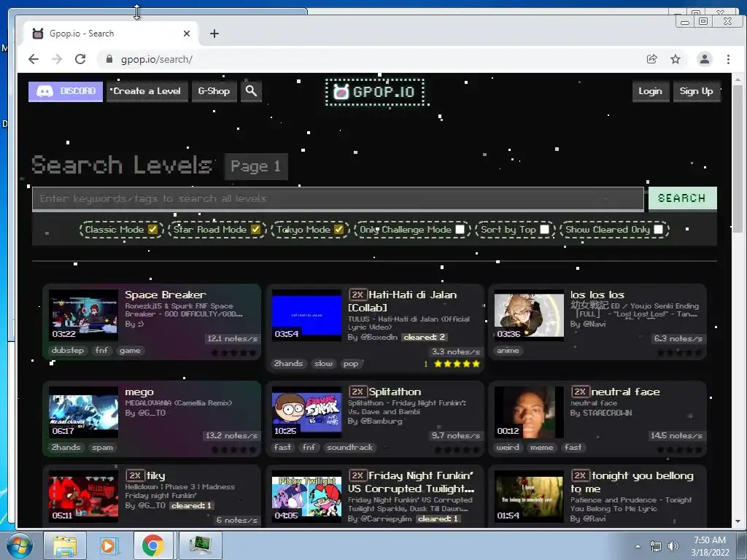Screen dimensions: 747x560
Task: Select the 2hands tag on Hati-Hati
Action: coord(288,363)
